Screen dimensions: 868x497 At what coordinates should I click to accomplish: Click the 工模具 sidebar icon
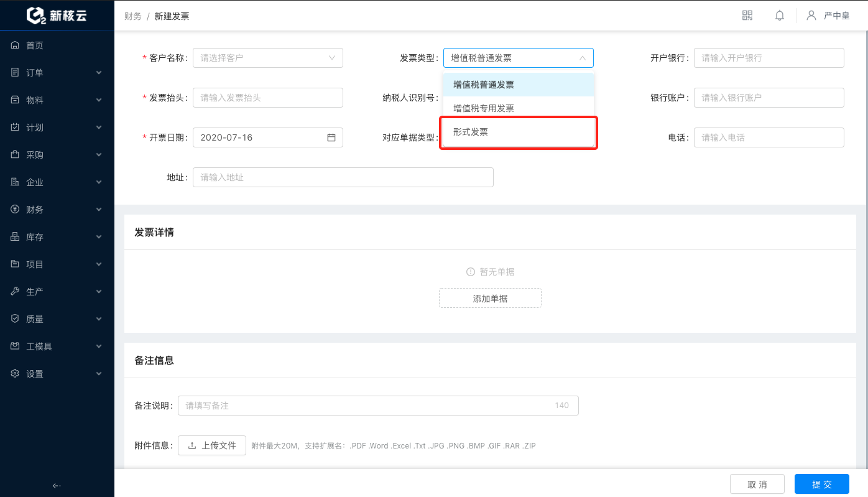point(16,346)
